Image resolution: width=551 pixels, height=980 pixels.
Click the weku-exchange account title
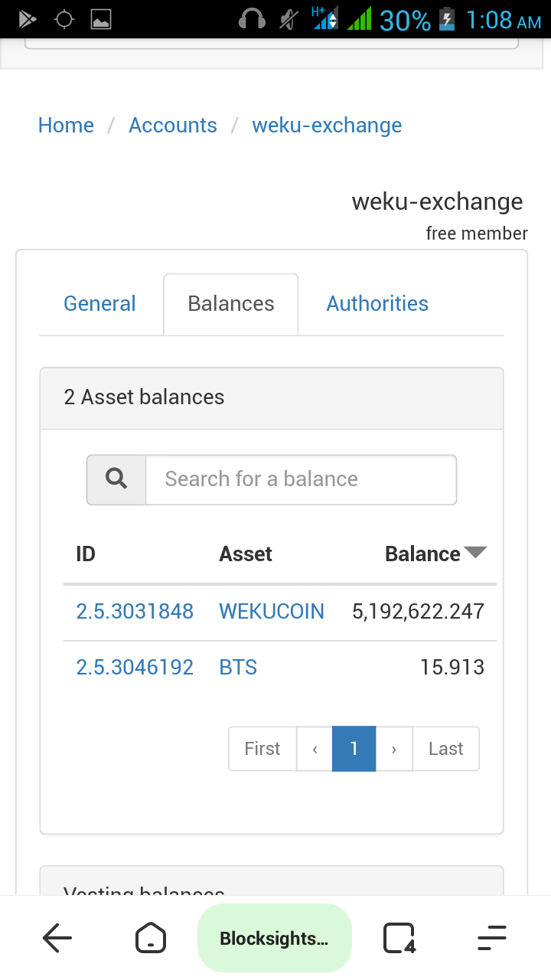coord(438,202)
